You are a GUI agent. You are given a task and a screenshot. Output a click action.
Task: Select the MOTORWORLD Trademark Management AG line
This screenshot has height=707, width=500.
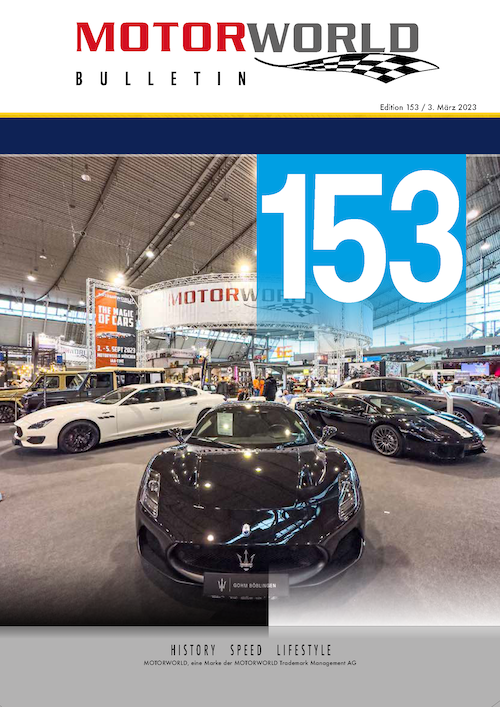click(x=250, y=663)
